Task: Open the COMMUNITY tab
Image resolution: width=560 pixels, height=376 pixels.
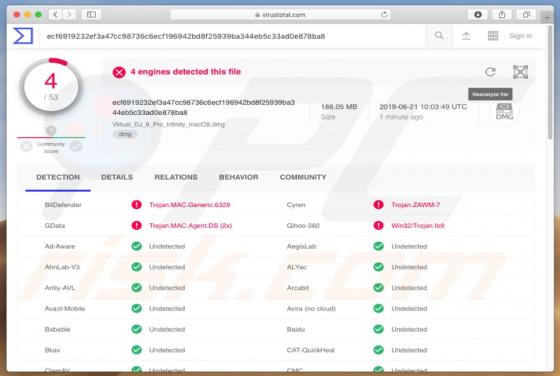Action: 303,177
